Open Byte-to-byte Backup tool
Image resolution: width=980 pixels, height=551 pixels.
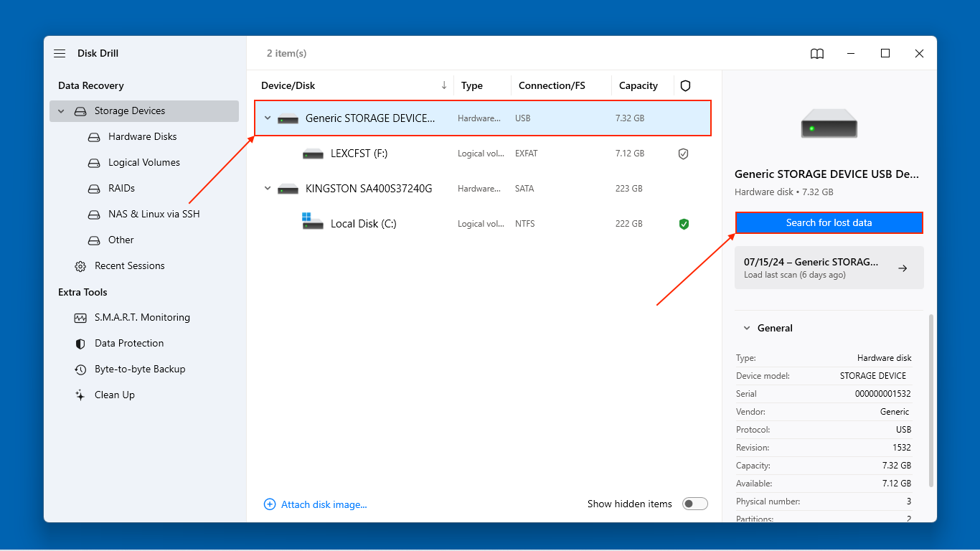[x=140, y=369]
